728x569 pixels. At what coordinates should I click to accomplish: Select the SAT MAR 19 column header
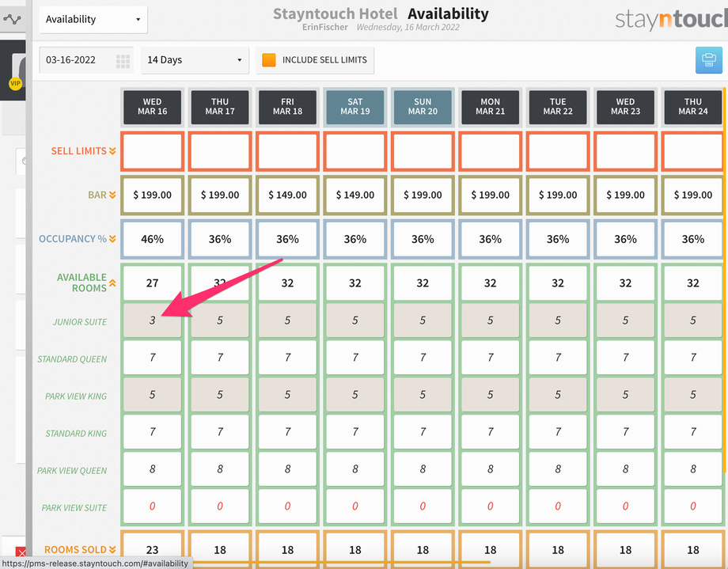point(355,107)
